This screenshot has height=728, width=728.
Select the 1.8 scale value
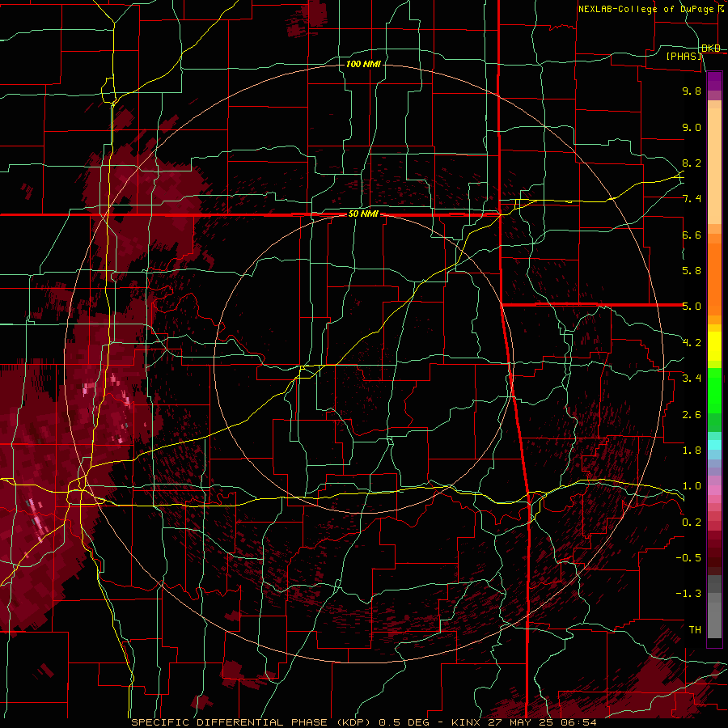click(692, 451)
